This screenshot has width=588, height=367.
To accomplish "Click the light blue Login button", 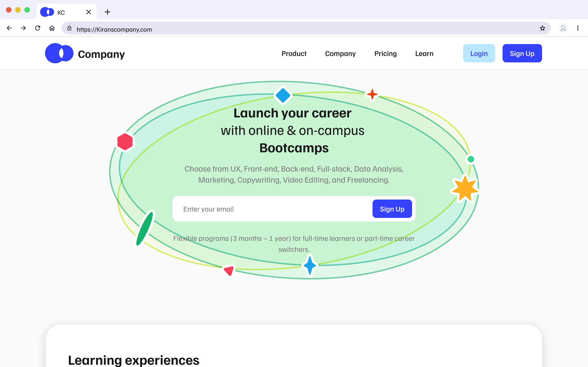I will pyautogui.click(x=479, y=53).
